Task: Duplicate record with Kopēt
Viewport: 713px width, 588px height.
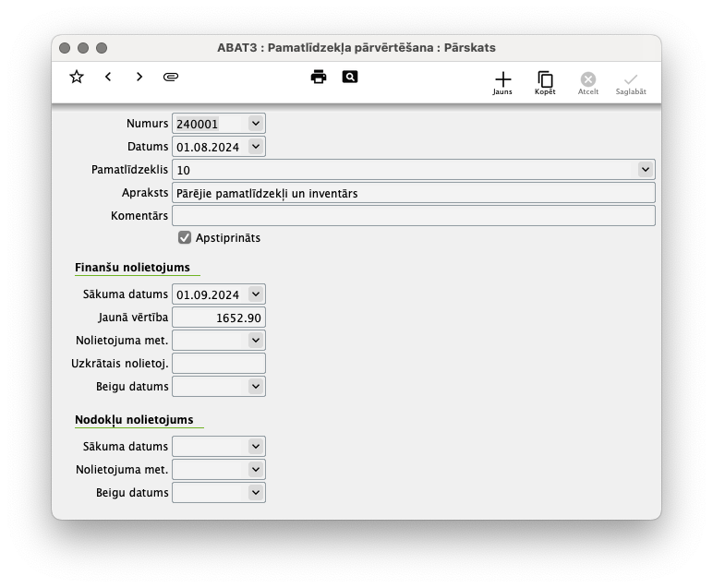Action: [545, 83]
